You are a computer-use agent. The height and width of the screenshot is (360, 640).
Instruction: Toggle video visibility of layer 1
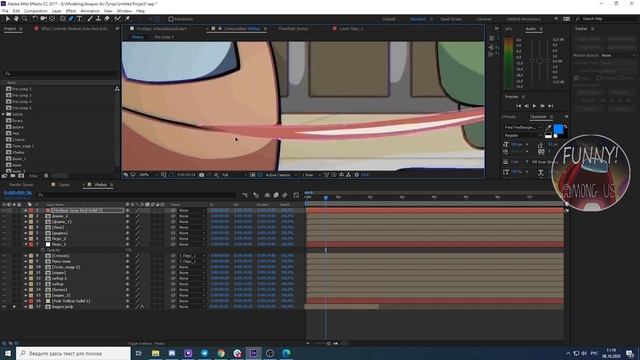(x=4, y=210)
